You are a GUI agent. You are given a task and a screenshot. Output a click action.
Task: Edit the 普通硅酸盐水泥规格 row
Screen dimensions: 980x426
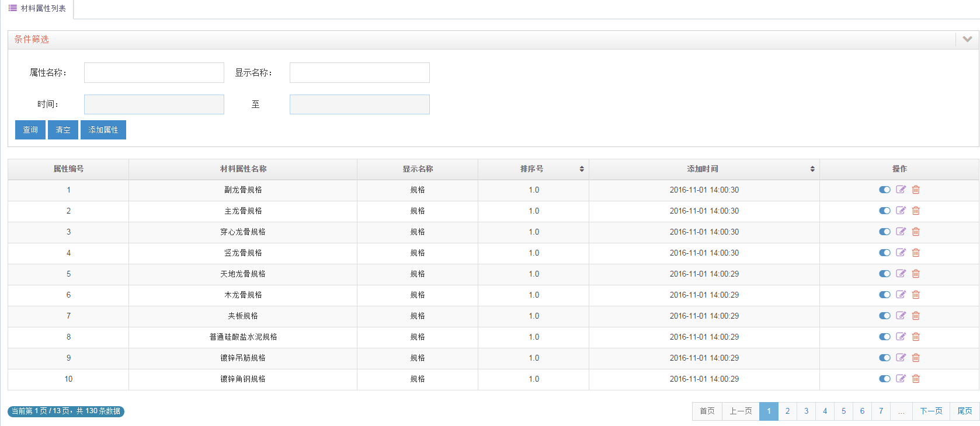901,337
